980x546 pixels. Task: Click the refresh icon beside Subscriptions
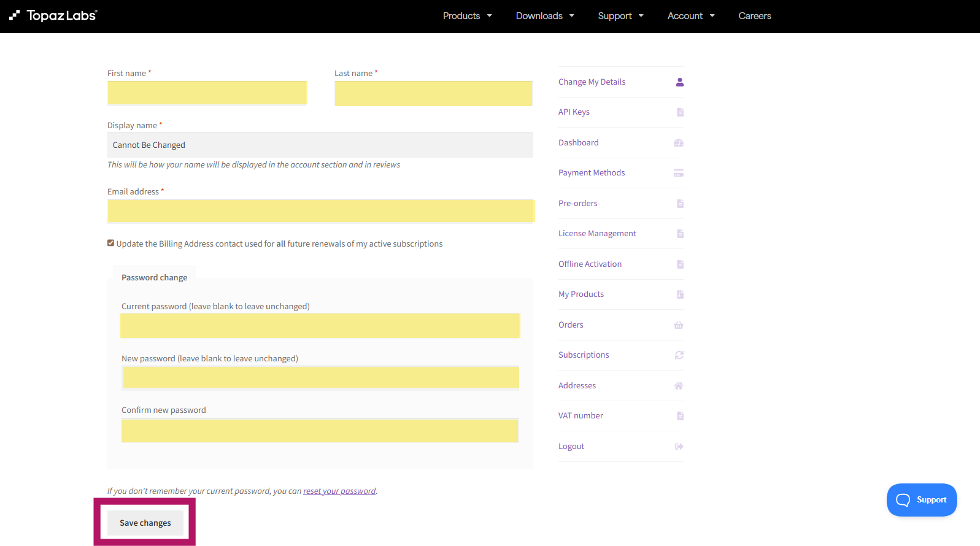click(x=679, y=355)
